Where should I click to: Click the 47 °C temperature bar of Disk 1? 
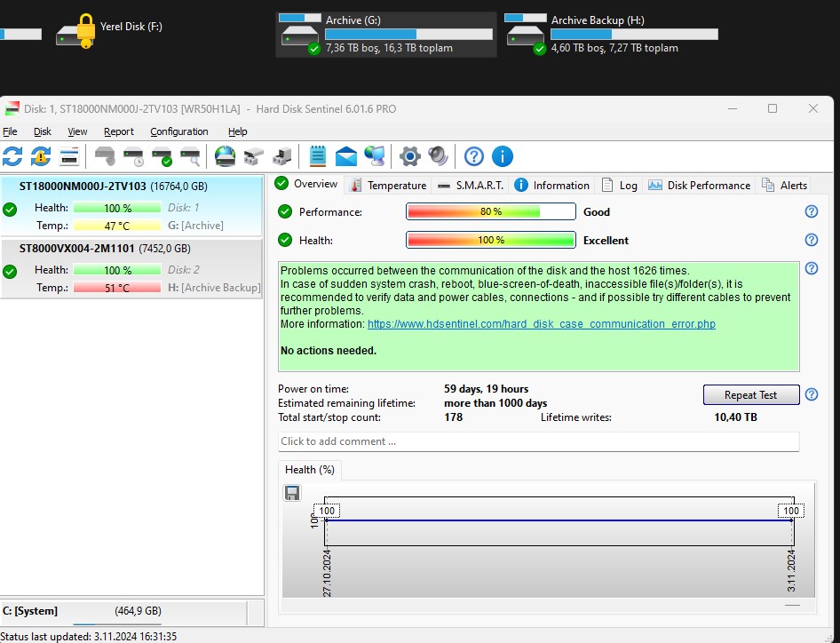click(x=117, y=226)
